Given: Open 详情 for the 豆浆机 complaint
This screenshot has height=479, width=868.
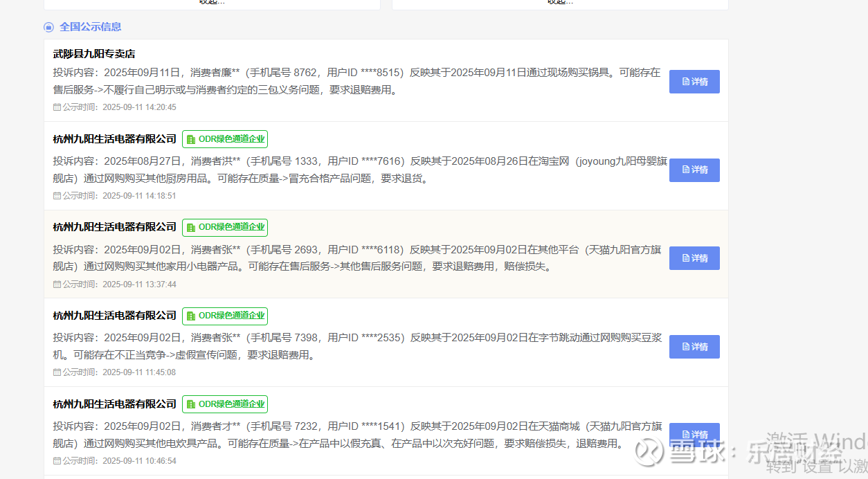Looking at the screenshot, I should (694, 347).
